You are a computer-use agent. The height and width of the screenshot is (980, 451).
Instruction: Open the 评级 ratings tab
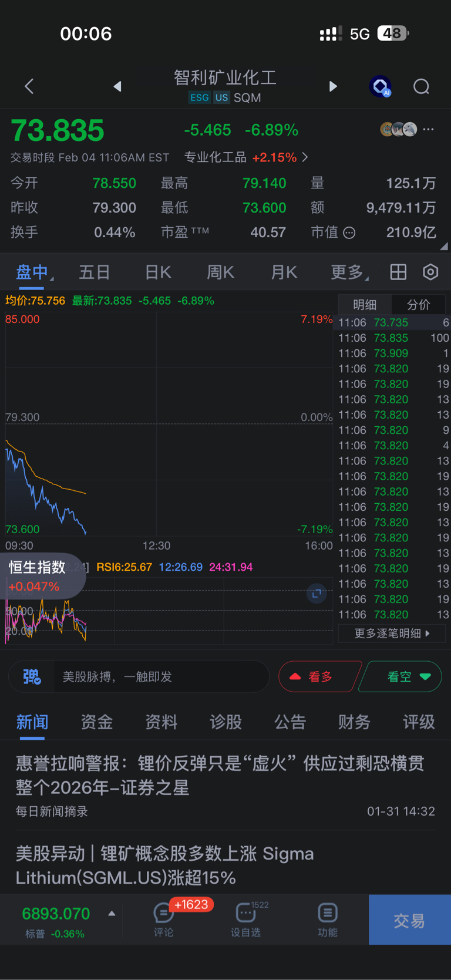click(x=419, y=722)
